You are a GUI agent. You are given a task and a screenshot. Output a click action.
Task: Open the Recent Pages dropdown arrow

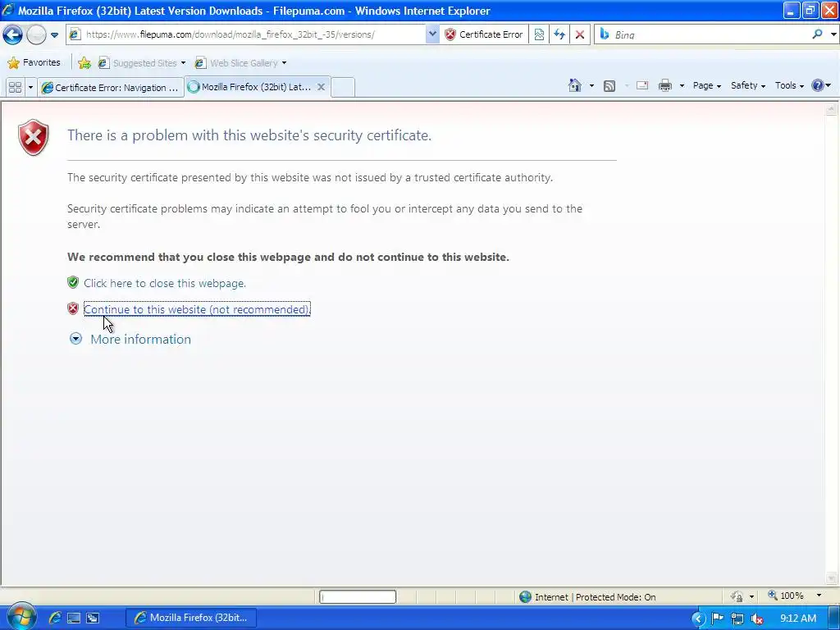point(55,34)
